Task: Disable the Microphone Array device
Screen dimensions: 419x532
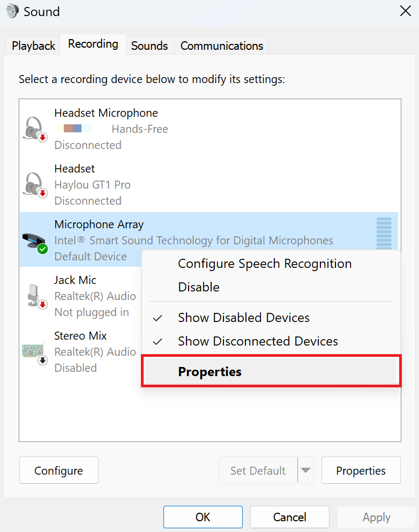Action: [x=199, y=287]
